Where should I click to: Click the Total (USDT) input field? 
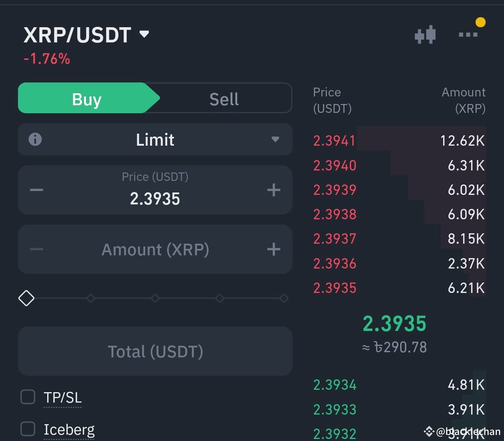tap(155, 351)
